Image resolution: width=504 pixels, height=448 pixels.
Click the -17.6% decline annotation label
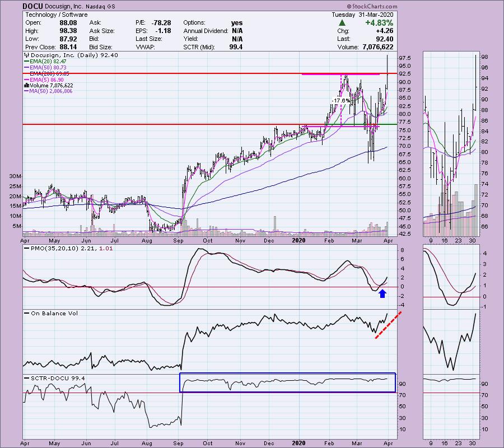(340, 101)
